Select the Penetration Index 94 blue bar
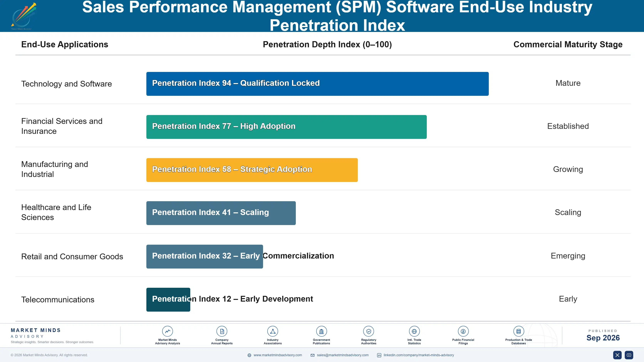Screen dimensions: 644x362 tap(318, 84)
